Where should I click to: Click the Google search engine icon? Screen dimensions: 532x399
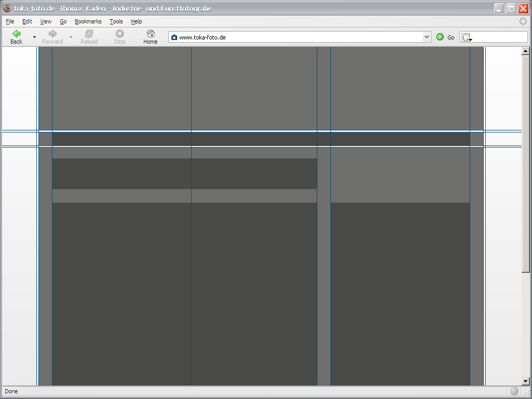coord(466,37)
